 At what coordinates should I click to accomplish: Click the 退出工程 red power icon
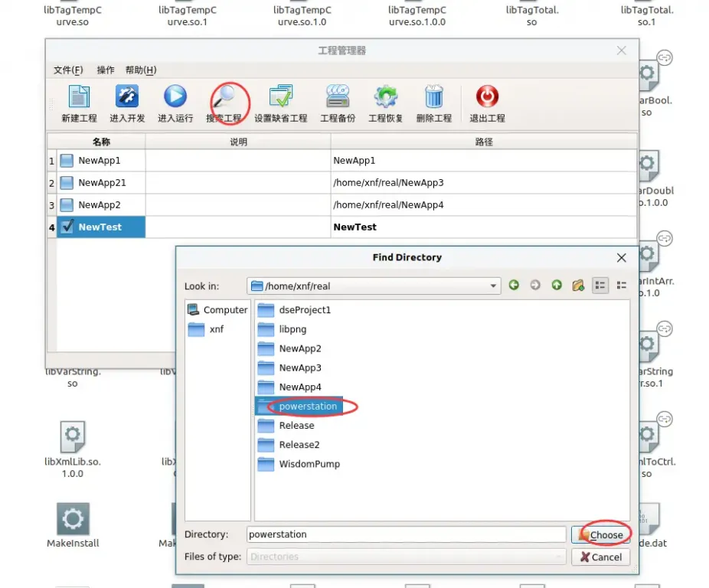[x=487, y=96]
